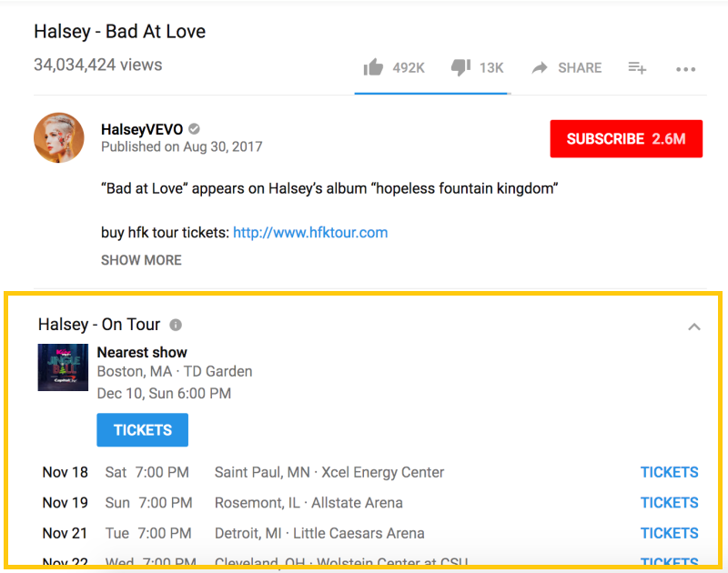The width and height of the screenshot is (728, 573).
Task: Expand description with SHOW MORE
Action: (141, 260)
